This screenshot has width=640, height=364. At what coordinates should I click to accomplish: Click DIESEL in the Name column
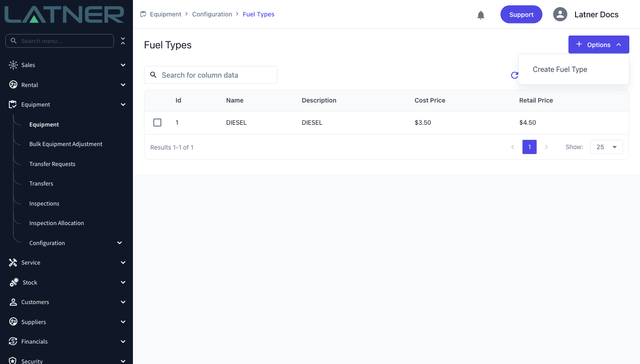(236, 123)
